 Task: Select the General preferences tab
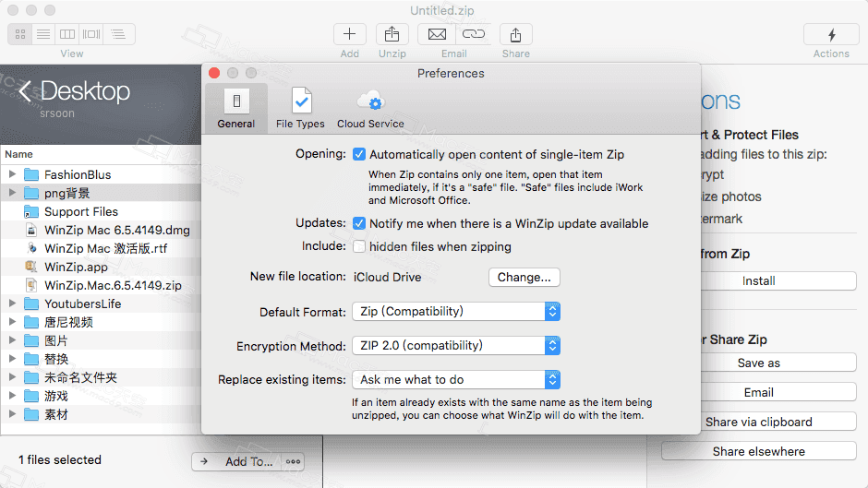[236, 109]
